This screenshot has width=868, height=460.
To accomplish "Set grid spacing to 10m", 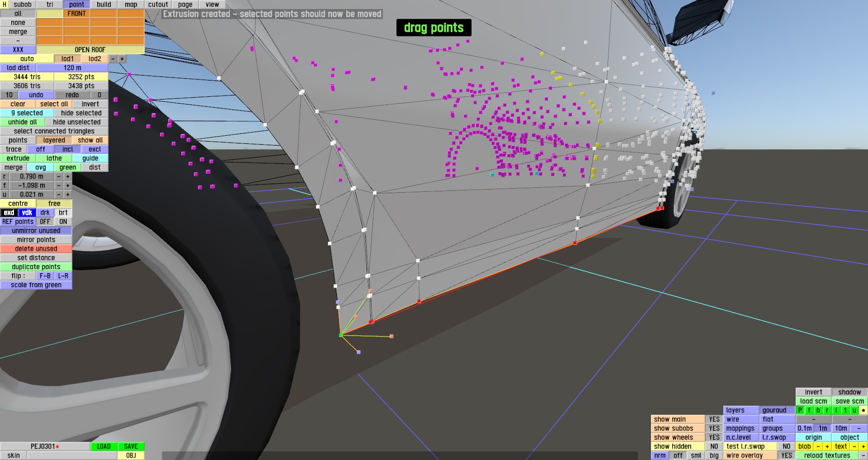I will click(841, 428).
